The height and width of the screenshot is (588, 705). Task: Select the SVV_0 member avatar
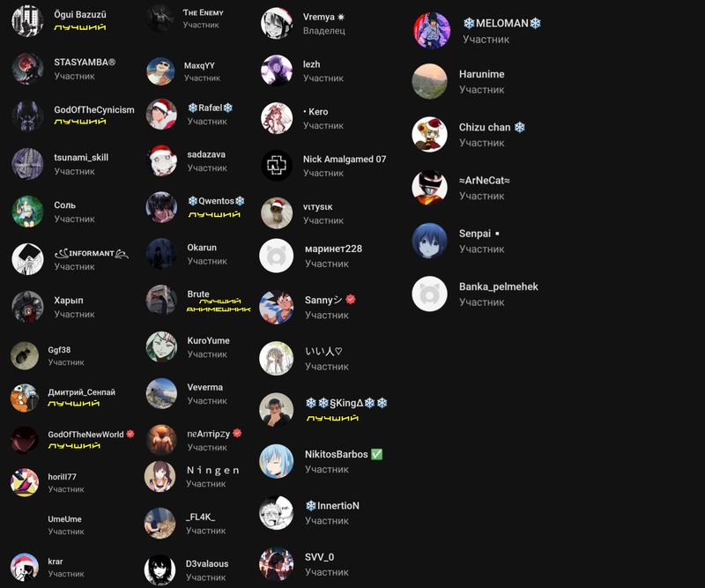277,563
